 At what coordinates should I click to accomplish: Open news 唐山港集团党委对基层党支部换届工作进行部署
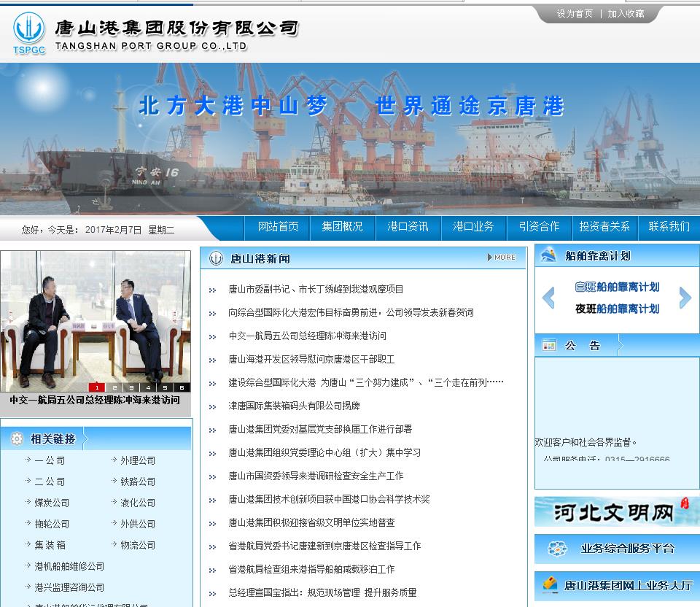[320, 429]
